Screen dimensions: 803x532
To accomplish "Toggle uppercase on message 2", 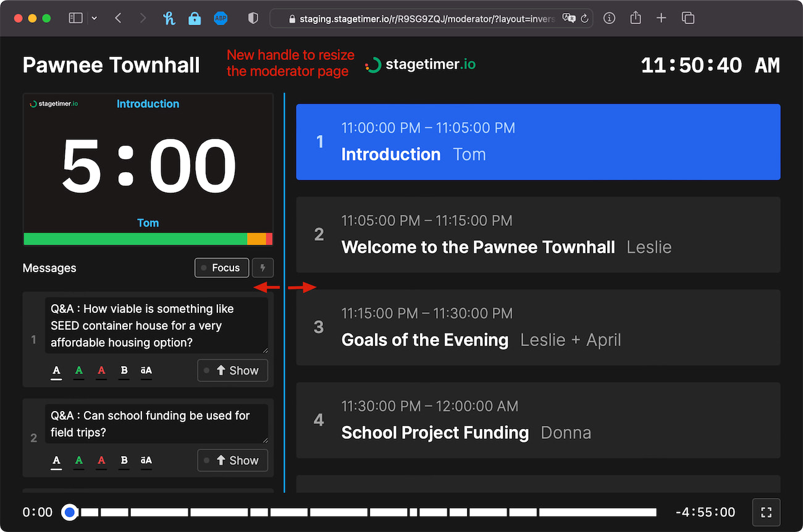I will pyautogui.click(x=146, y=460).
